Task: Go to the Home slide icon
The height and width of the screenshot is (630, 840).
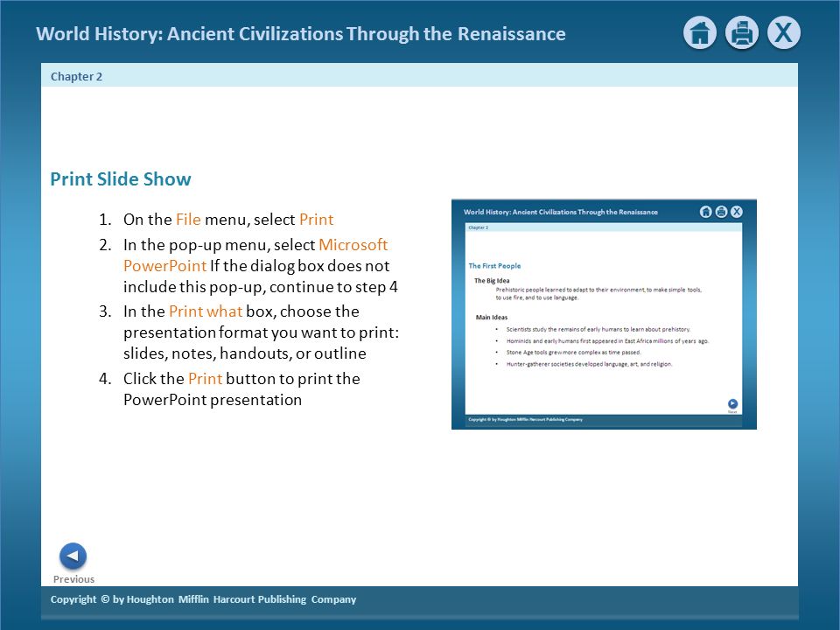Action: click(700, 33)
